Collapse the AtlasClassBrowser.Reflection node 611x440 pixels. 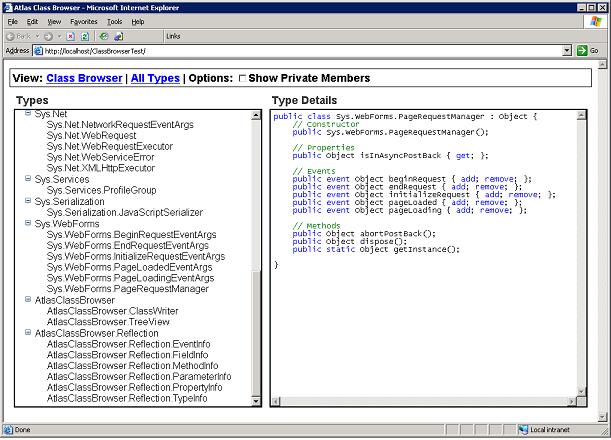28,332
